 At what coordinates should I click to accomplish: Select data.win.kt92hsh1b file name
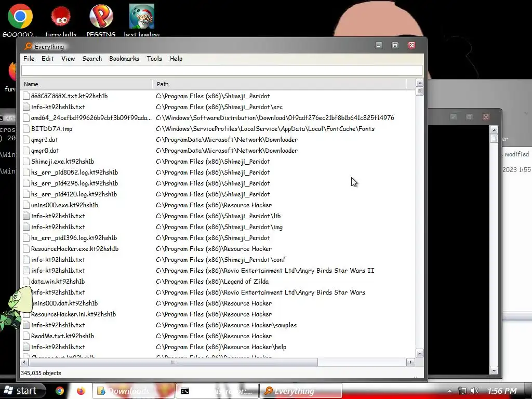tap(58, 281)
